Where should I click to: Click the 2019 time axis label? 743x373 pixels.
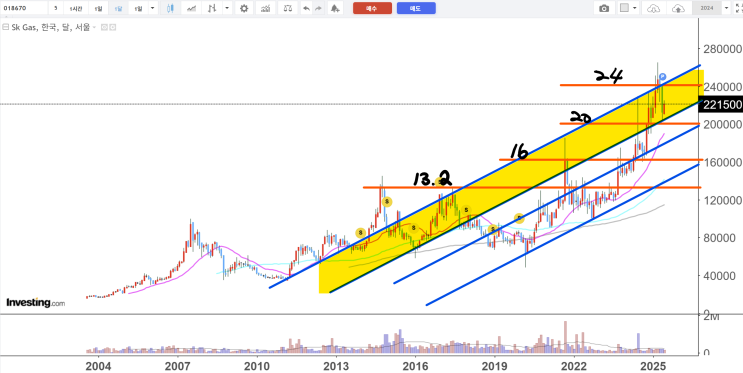click(x=495, y=366)
